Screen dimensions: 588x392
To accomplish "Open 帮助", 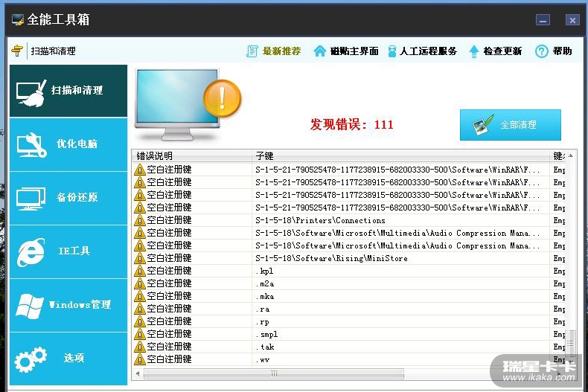I will tap(562, 51).
